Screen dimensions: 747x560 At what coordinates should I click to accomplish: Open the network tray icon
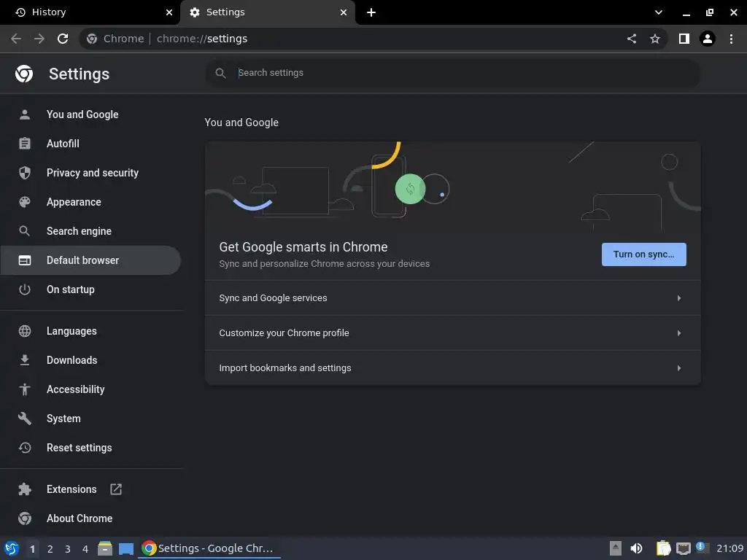click(683, 548)
